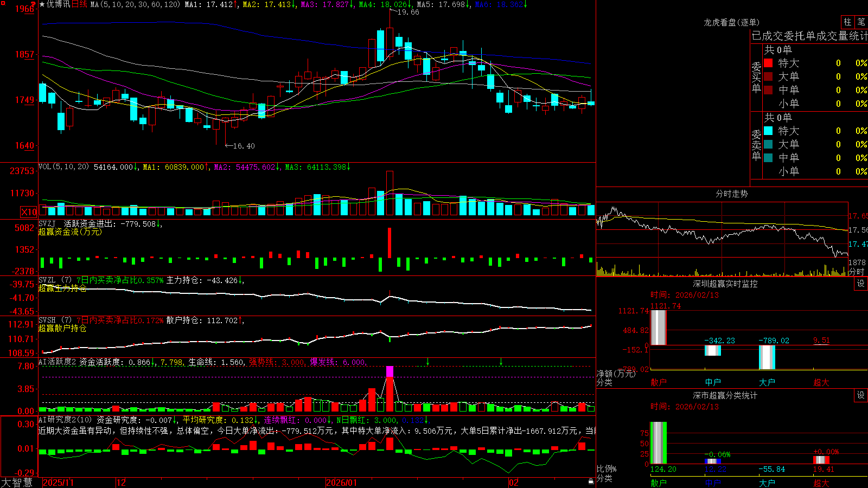Screen dimensions: 868x488
Task: Click 时间: 2026/02/13 in 实时监控 panel
Action: pos(684,295)
